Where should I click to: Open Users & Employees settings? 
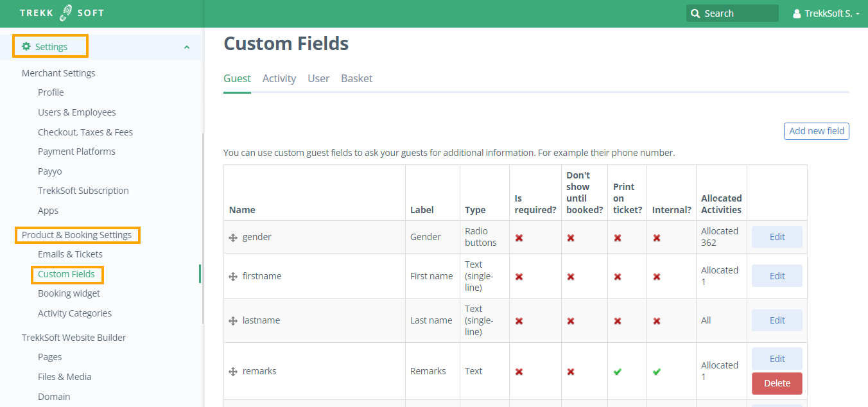tap(77, 112)
